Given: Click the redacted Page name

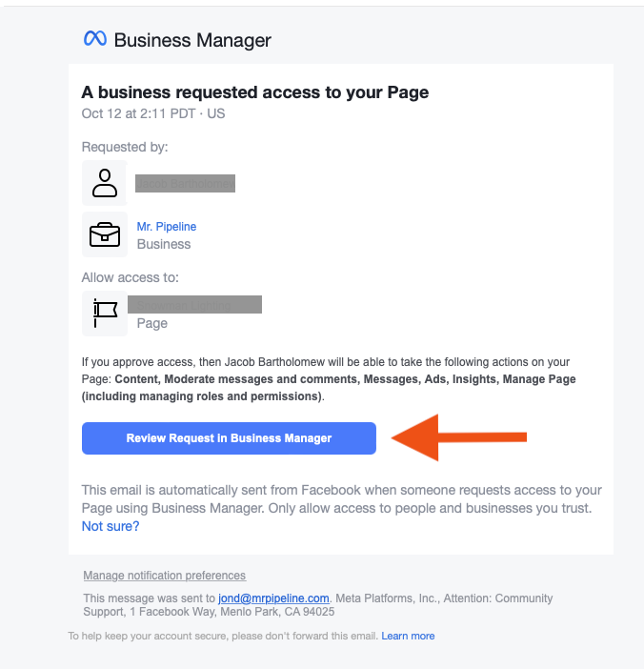Looking at the screenshot, I should (195, 305).
